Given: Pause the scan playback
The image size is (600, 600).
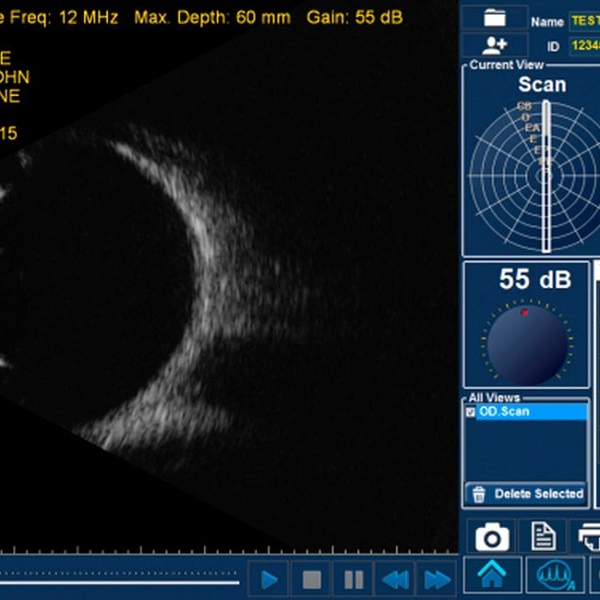Looking at the screenshot, I should (353, 579).
